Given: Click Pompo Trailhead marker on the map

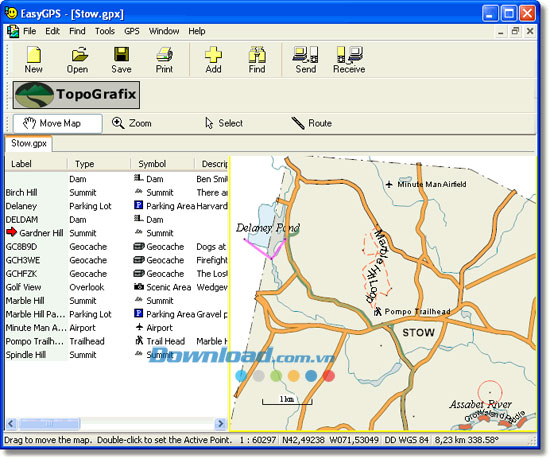Looking at the screenshot, I should tap(378, 311).
